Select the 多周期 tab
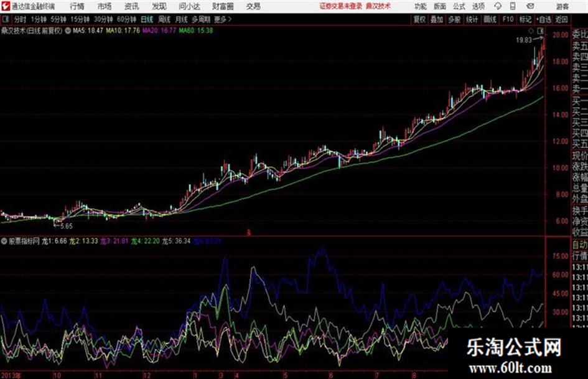This screenshot has height=379, width=588. (x=201, y=19)
